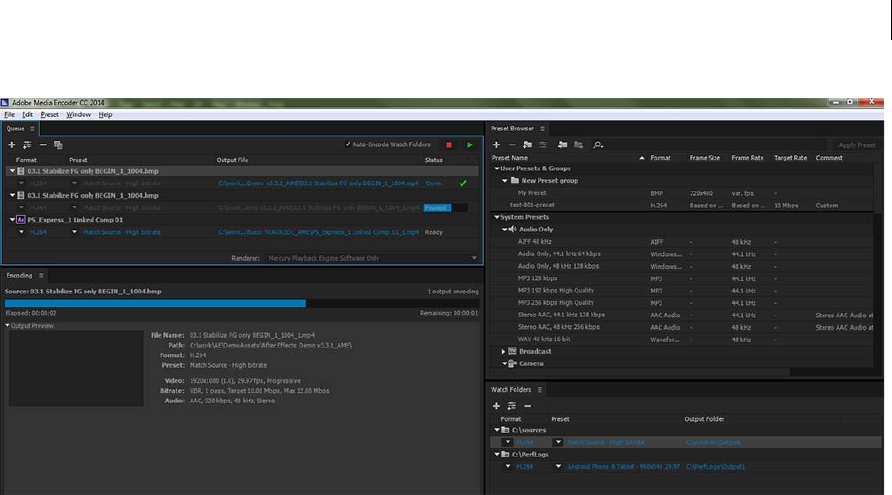Click Add Watch Folder plus icon

tap(496, 406)
